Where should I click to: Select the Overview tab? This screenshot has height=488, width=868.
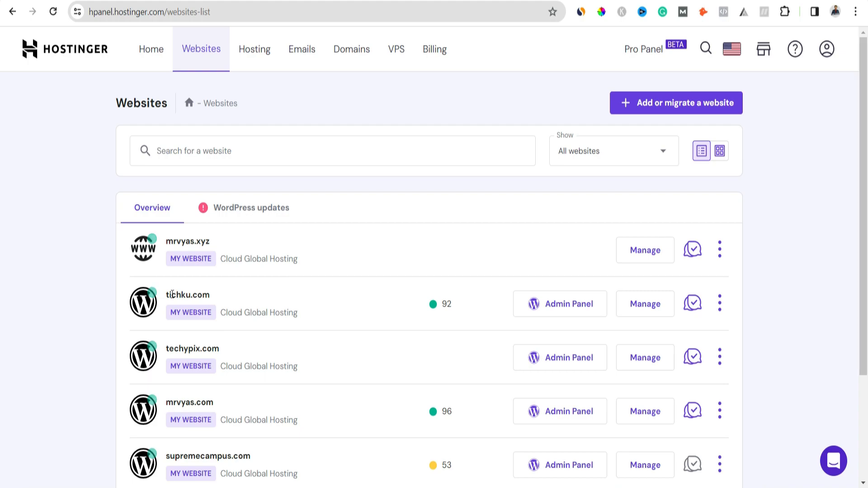pos(152,207)
